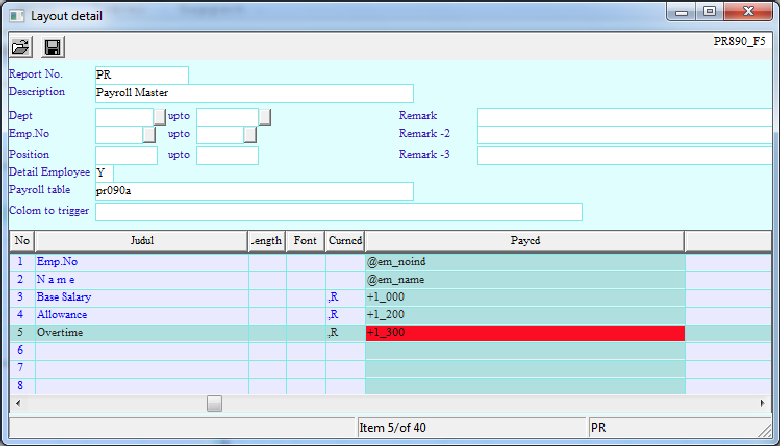Image resolution: width=781 pixels, height=446 pixels.
Task: Click the Detail Employee field showing Y
Action: (104, 173)
